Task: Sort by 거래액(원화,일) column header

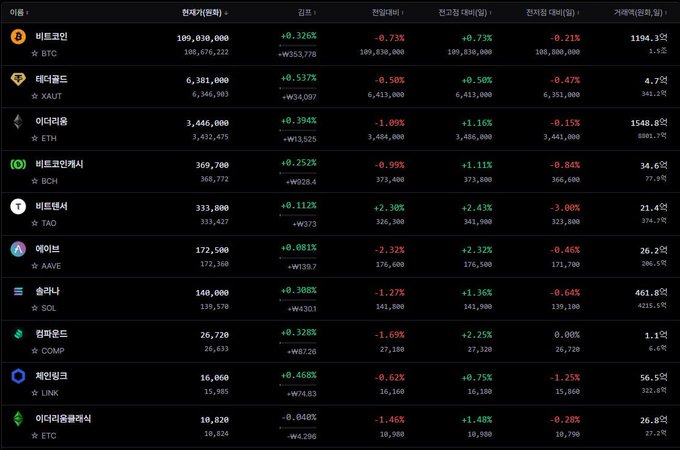Action: tap(641, 13)
